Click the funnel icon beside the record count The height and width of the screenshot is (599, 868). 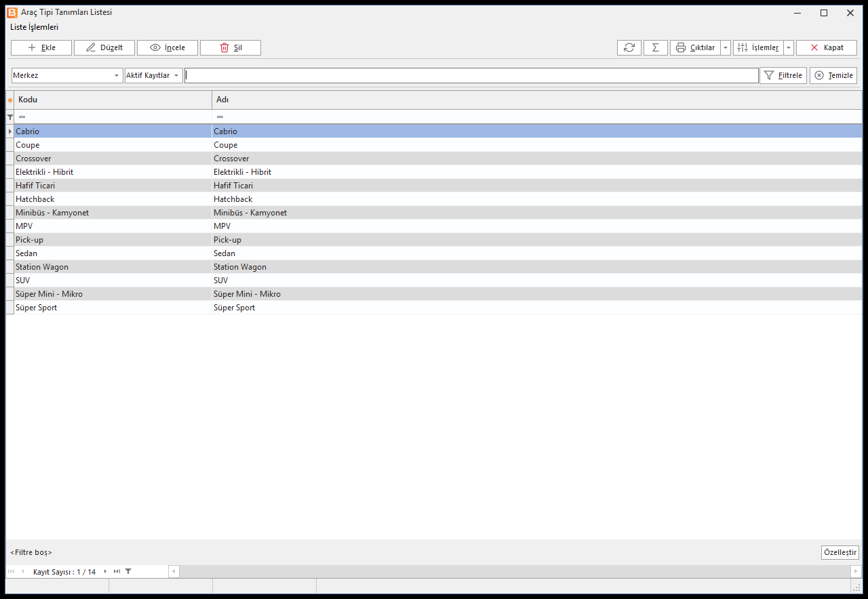point(128,572)
